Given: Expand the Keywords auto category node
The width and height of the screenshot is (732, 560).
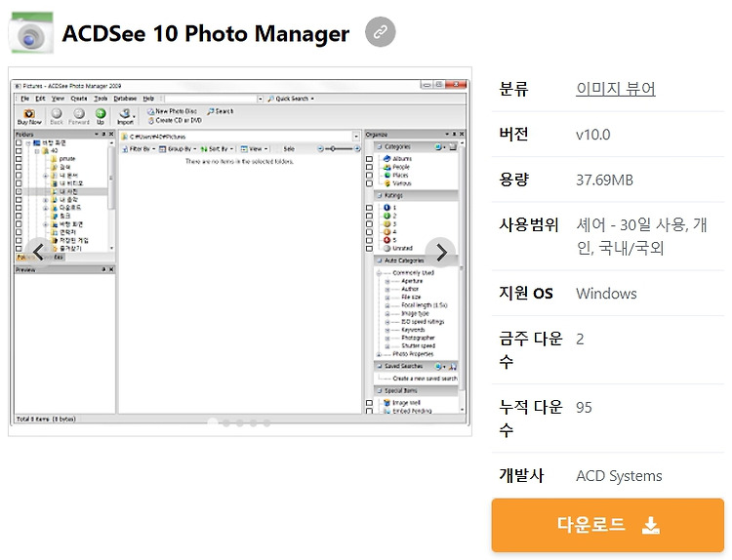Looking at the screenshot, I should [x=387, y=331].
